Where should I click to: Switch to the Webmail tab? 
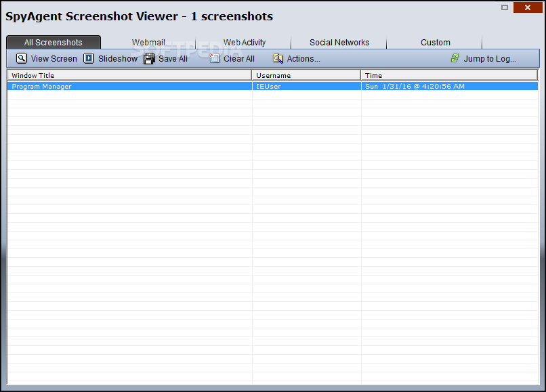148,43
